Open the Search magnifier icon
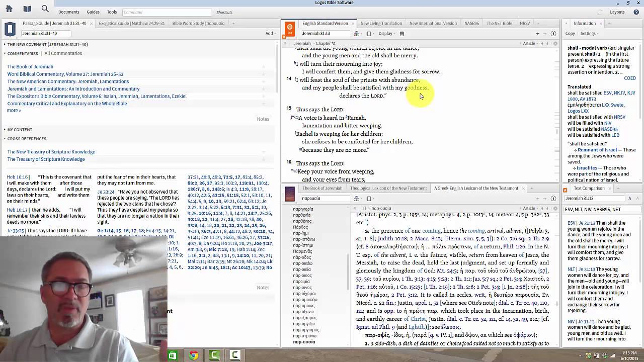644x362 pixels. click(45, 9)
